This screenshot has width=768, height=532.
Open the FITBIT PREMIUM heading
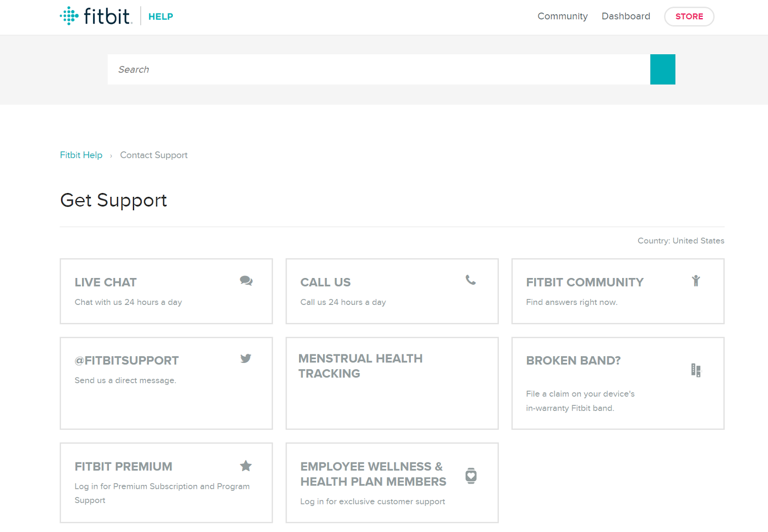pyautogui.click(x=123, y=467)
